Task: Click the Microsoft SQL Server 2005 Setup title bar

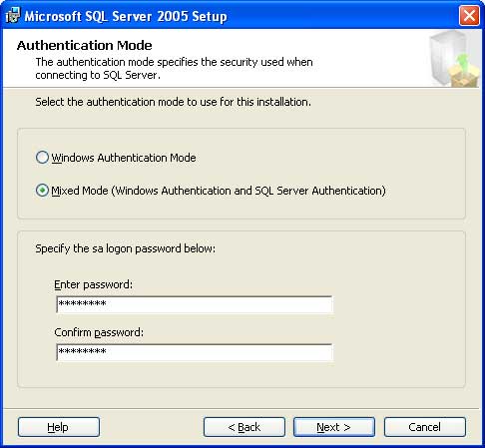Action: coord(233,16)
